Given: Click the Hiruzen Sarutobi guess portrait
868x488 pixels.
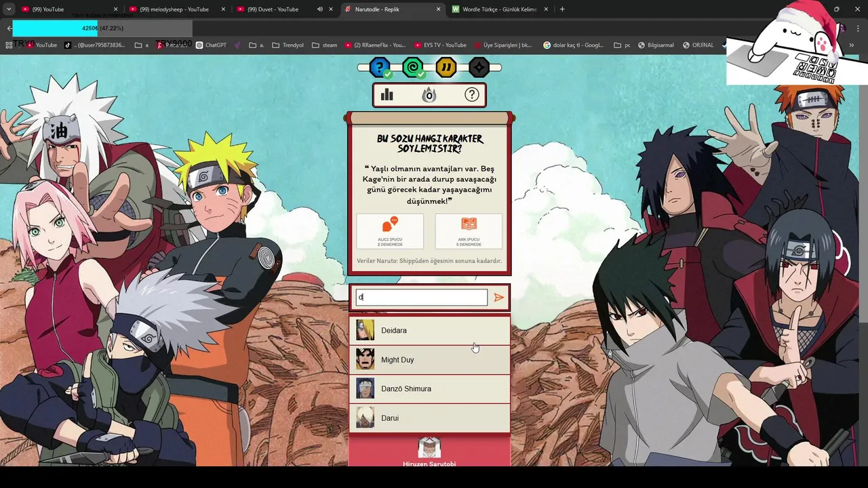Looking at the screenshot, I should coord(429,448).
